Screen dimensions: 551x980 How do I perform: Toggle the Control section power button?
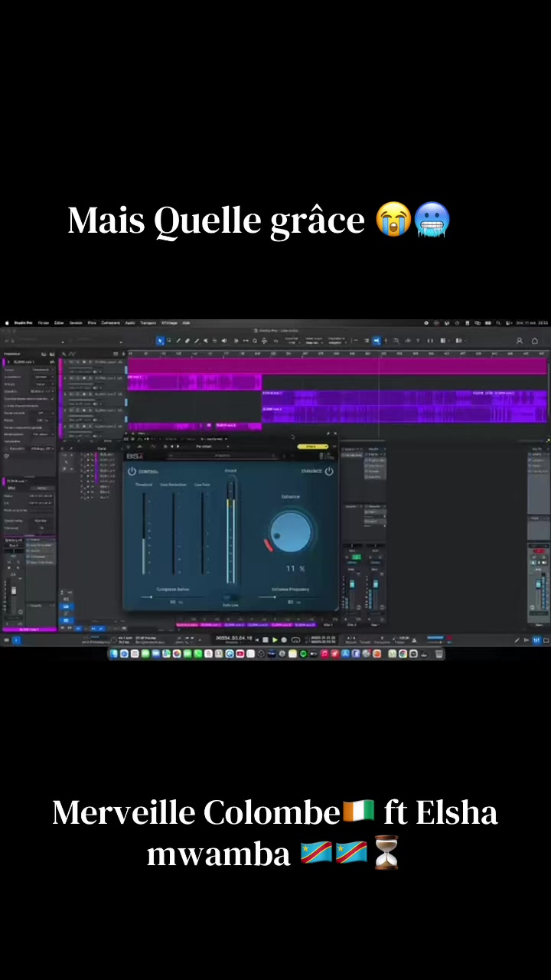132,472
